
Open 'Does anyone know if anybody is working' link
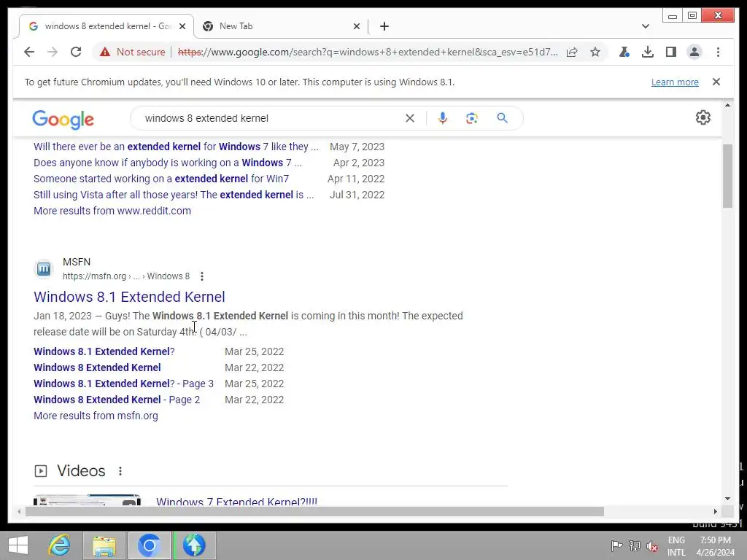click(x=168, y=163)
